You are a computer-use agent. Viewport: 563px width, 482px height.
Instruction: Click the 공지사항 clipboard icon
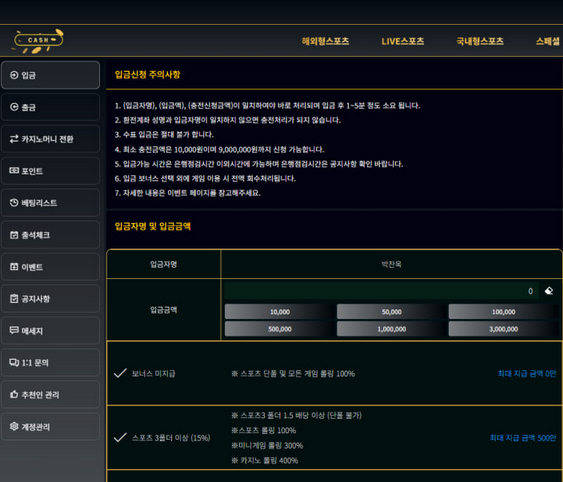[14, 298]
